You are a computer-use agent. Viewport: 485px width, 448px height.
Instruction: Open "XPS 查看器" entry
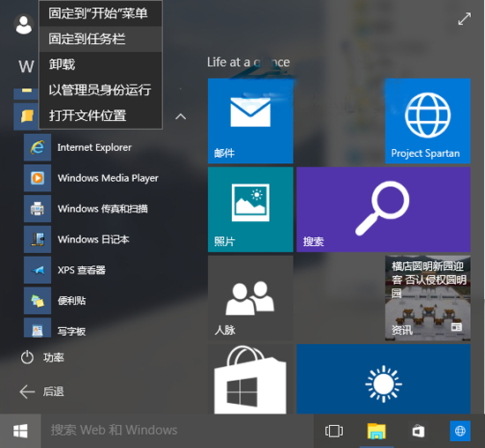click(82, 270)
